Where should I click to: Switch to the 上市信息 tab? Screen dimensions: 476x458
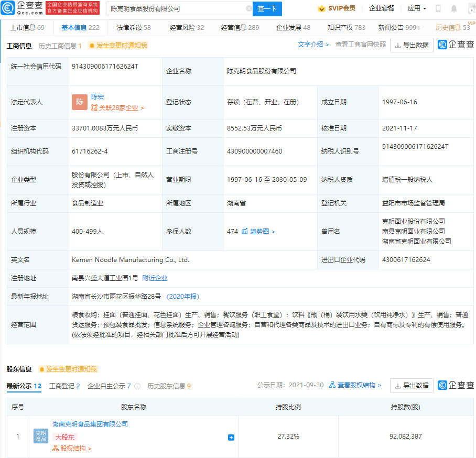(x=27, y=28)
